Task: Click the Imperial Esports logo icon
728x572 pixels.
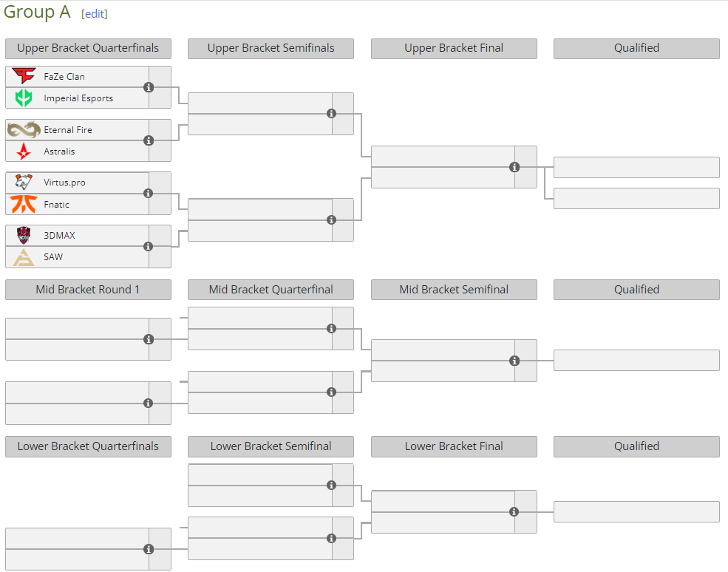Action: point(24,98)
